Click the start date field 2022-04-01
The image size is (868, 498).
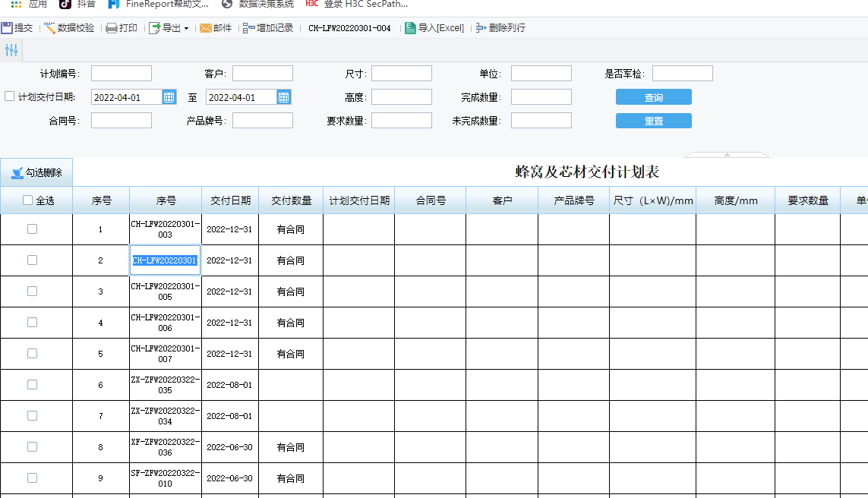[127, 97]
